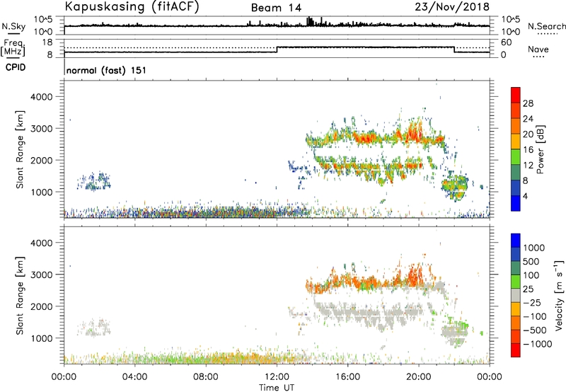Image resolution: width=566 pixels, height=392 pixels.
Task: Click the 'Velocity [m s⁻¹]' colorbar label
Action: (x=559, y=295)
